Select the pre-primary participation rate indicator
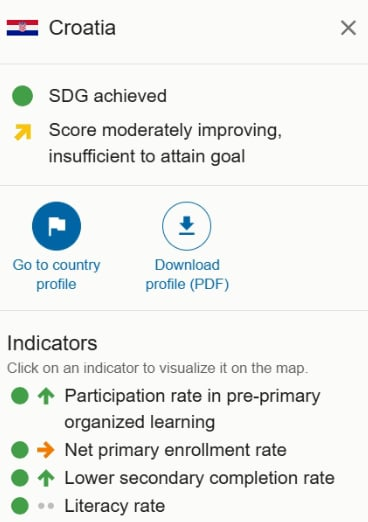This screenshot has height=522, width=368. tap(192, 409)
